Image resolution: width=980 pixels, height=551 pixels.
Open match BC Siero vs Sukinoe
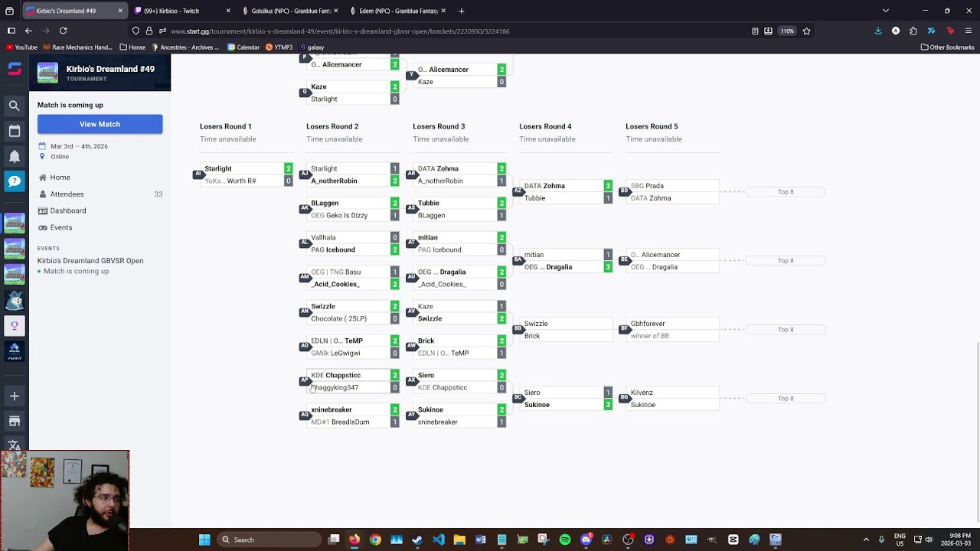(x=567, y=399)
